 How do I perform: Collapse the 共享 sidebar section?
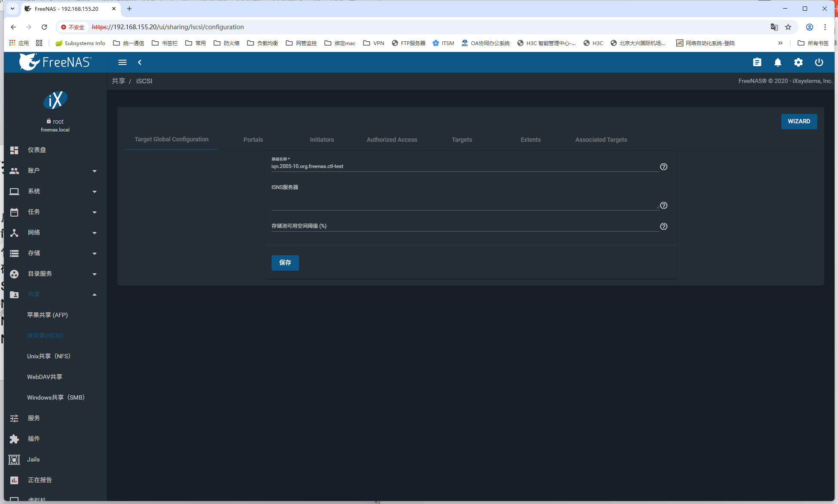(54, 294)
